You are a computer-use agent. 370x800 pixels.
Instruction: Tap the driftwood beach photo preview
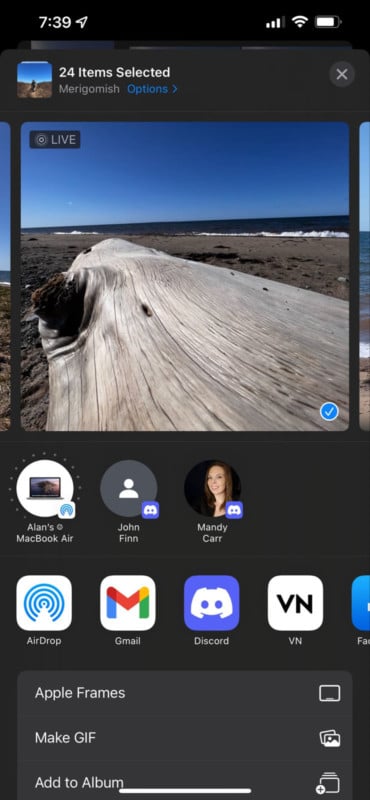click(185, 276)
